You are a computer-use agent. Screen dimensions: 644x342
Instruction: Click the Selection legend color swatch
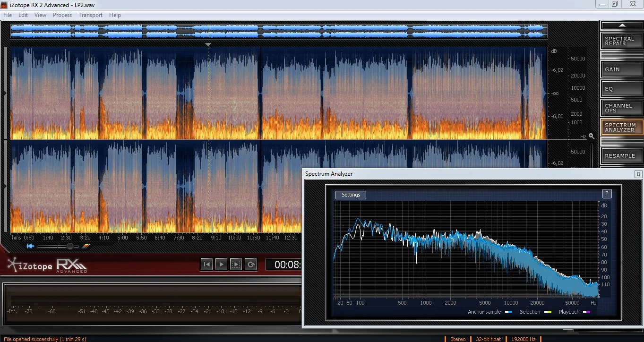click(x=548, y=312)
